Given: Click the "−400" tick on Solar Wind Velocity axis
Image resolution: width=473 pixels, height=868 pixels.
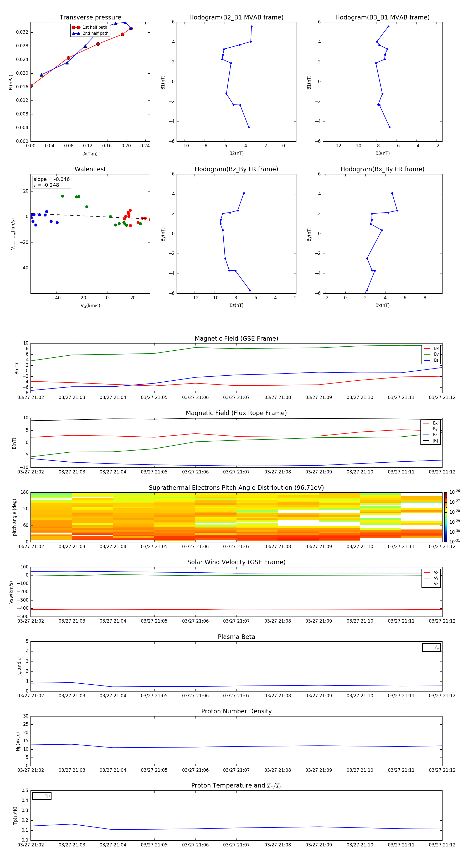Looking at the screenshot, I should coord(22,608).
